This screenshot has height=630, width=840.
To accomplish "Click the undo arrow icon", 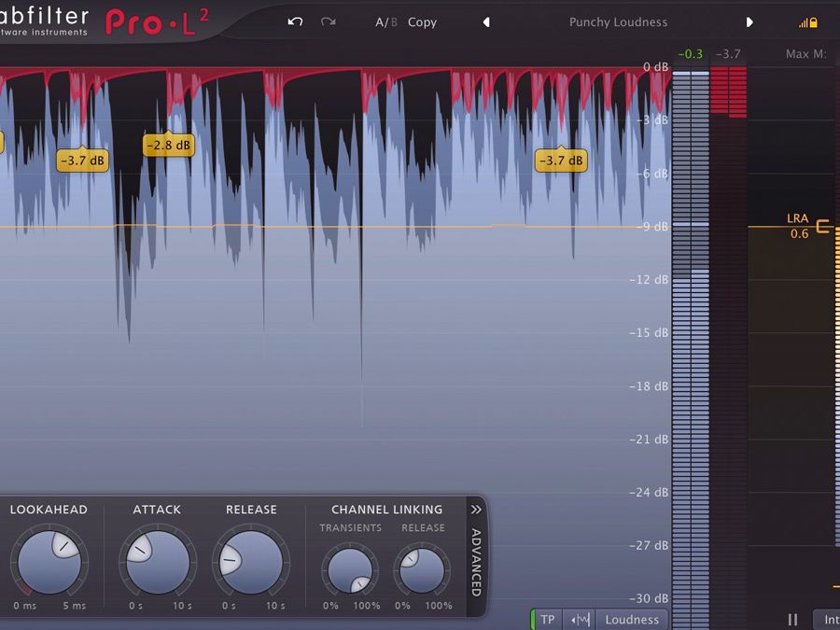I will (x=295, y=22).
